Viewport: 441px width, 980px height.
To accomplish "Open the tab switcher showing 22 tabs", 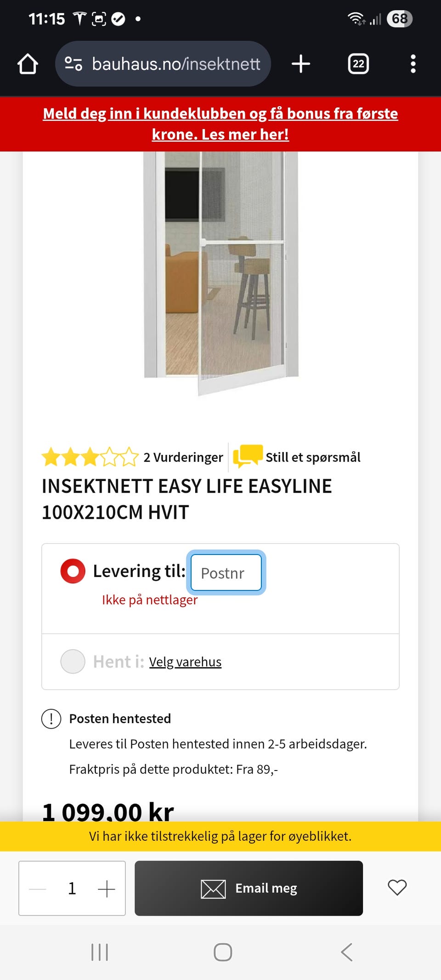I will [358, 64].
